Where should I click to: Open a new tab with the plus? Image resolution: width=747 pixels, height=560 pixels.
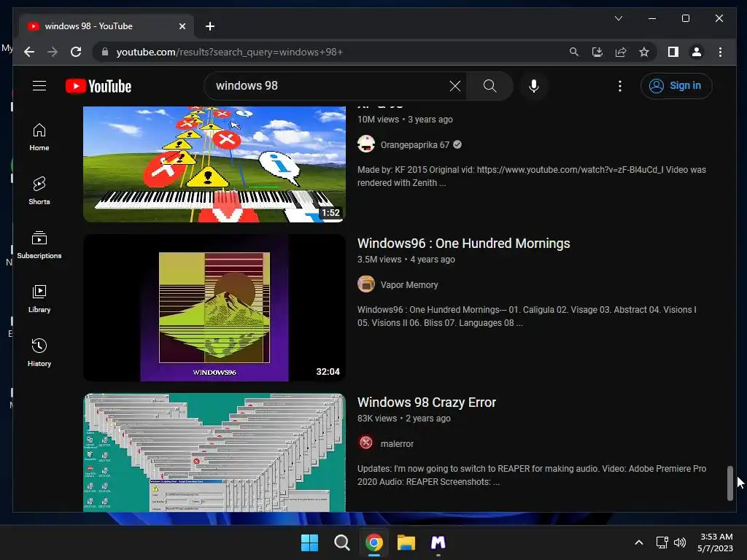(209, 26)
